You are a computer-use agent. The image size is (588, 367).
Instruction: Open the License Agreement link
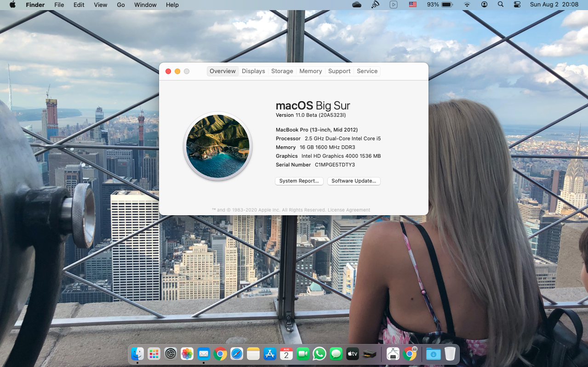coord(349,210)
